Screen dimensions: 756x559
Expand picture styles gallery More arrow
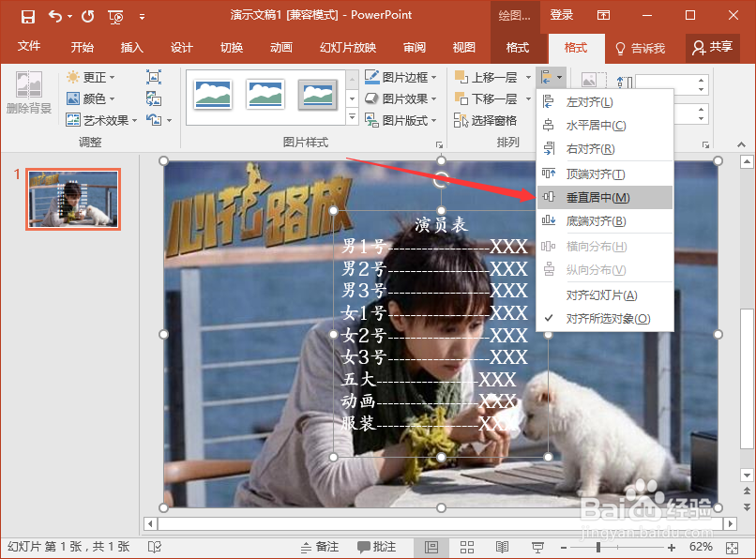[353, 117]
